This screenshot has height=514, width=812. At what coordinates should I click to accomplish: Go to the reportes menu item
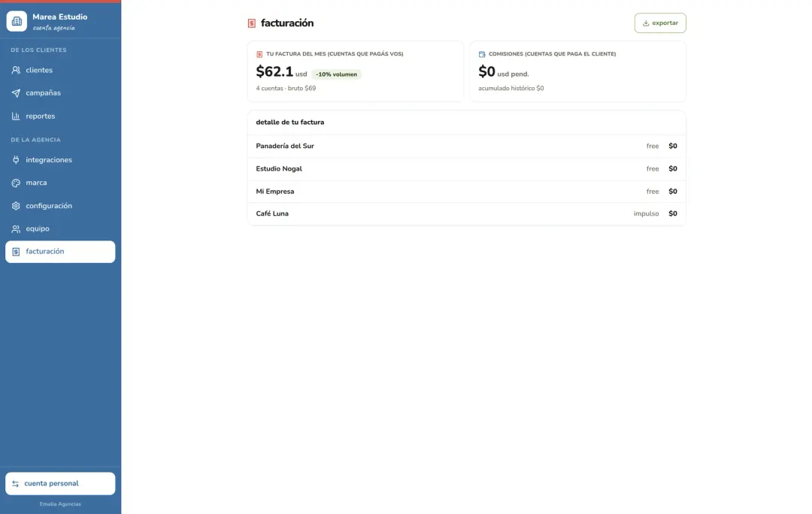pos(60,116)
